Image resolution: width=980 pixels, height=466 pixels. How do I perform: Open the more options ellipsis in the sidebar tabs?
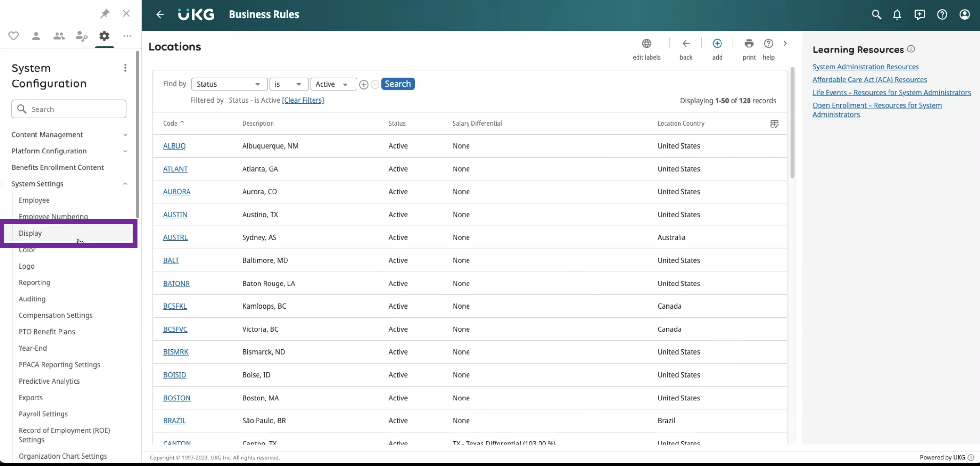click(127, 36)
